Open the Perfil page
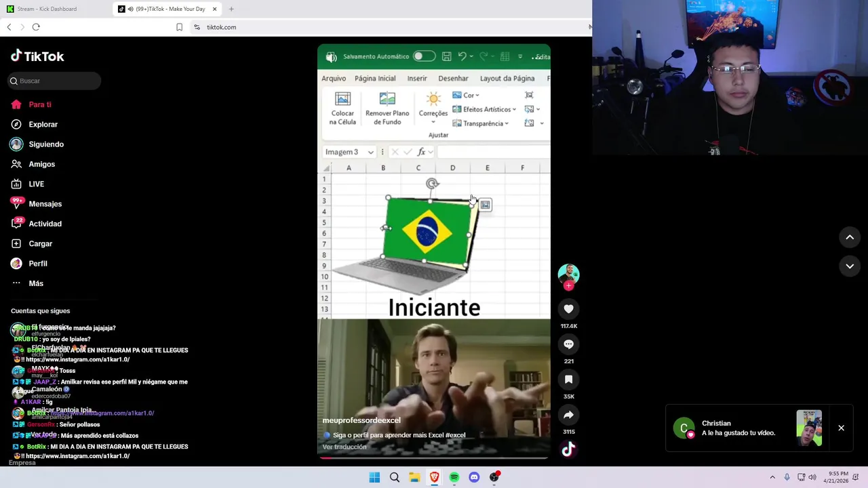The image size is (868, 488). [x=38, y=263]
